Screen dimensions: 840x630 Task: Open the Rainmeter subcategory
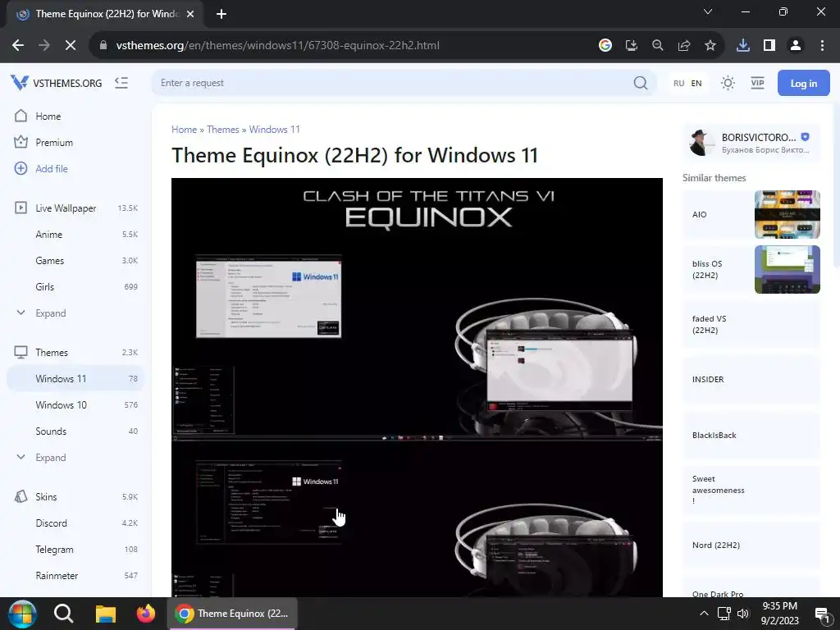(x=75, y=575)
